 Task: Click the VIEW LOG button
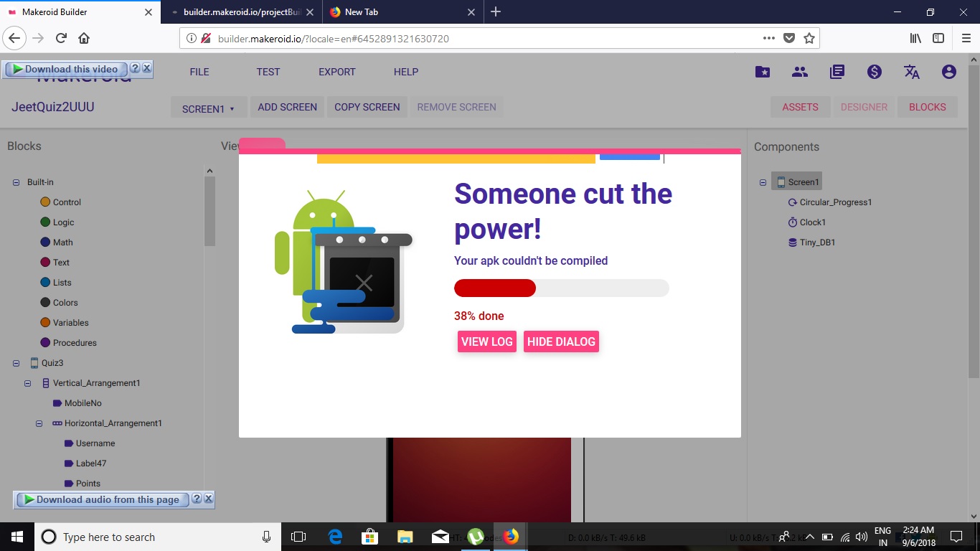(x=486, y=342)
